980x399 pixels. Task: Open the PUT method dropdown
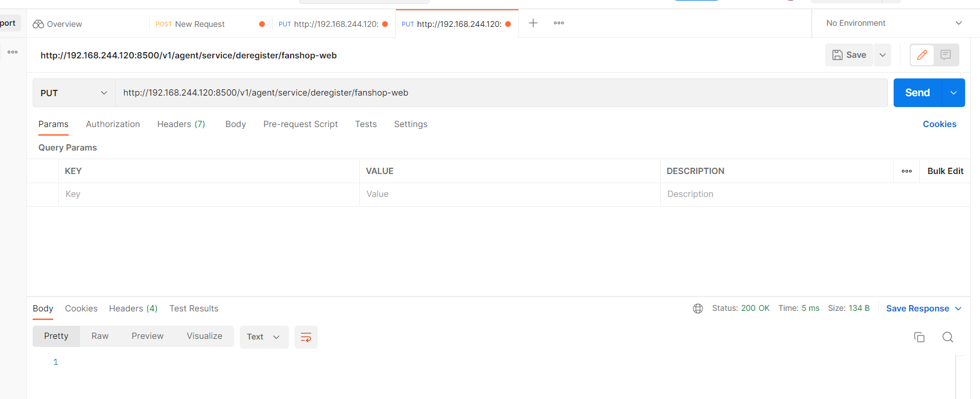pyautogui.click(x=74, y=93)
